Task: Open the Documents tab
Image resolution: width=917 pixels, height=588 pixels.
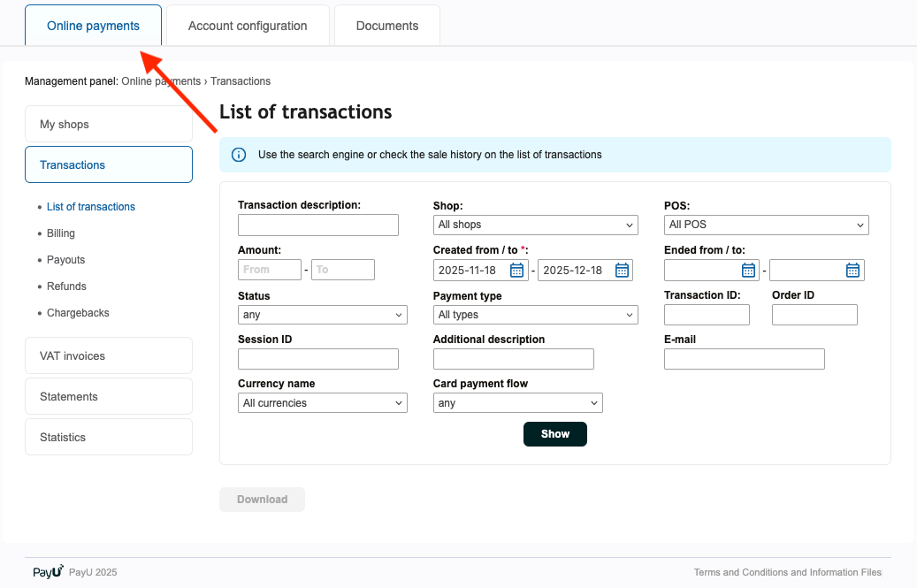Action: [x=387, y=26]
